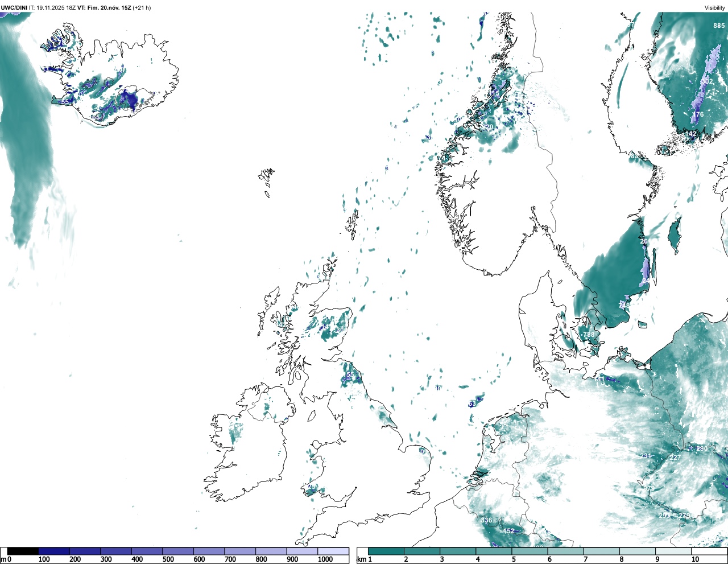This screenshot has height=564, width=728.
Task: Click the '142' visibility value on Finnish coast
Action: coord(691,134)
